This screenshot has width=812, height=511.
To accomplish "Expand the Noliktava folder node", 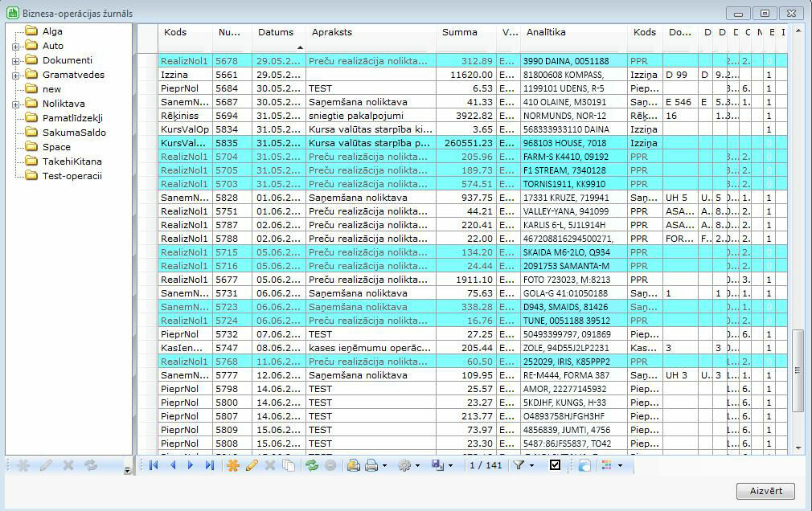I will 15,104.
